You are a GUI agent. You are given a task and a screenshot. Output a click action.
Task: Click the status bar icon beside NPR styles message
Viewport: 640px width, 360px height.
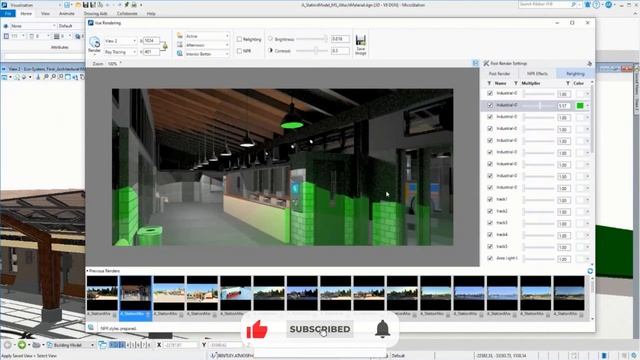(91, 328)
